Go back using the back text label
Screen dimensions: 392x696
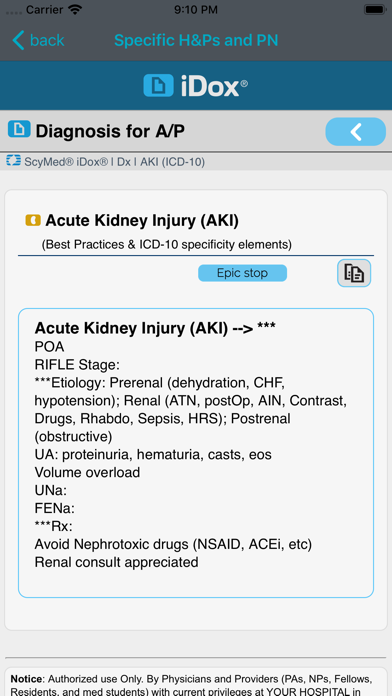47,40
